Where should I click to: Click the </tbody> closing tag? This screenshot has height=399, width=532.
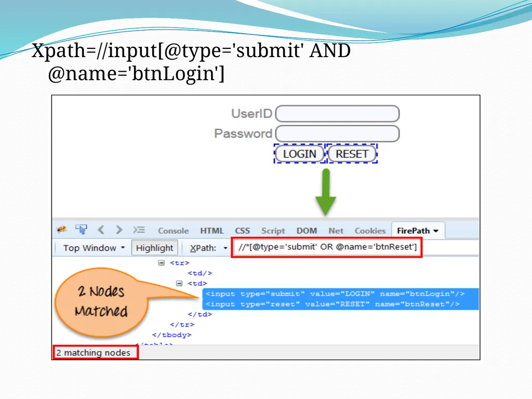[171, 335]
